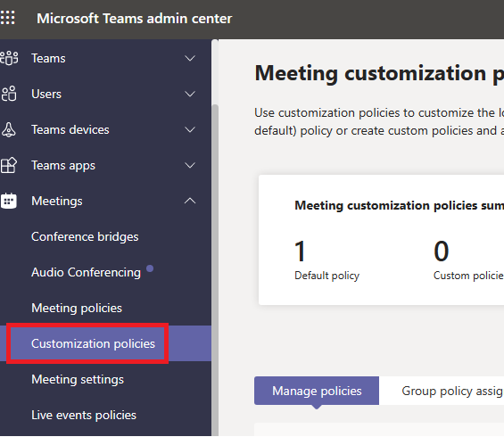Open Meeting policies page

tap(77, 309)
